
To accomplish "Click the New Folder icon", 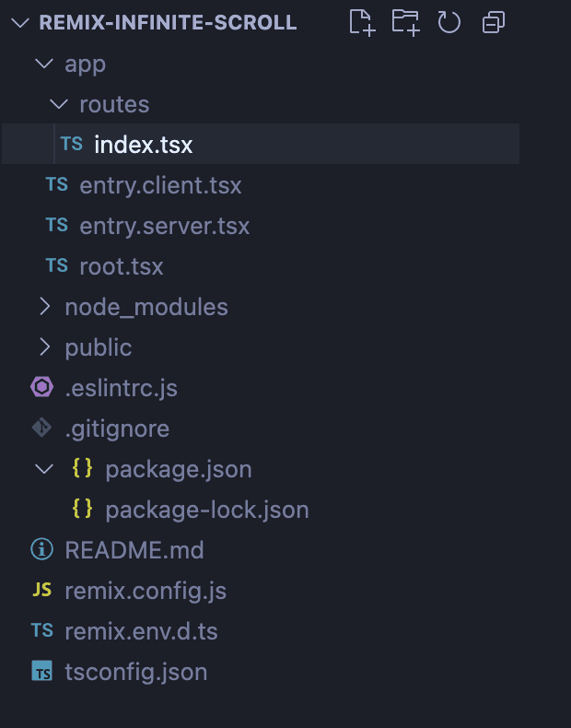I will pyautogui.click(x=405, y=22).
